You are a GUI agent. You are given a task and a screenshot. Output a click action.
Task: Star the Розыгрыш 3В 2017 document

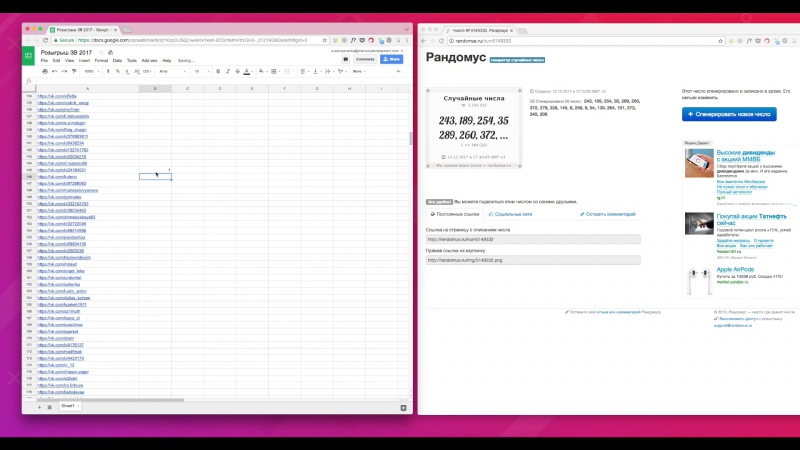tap(102, 53)
